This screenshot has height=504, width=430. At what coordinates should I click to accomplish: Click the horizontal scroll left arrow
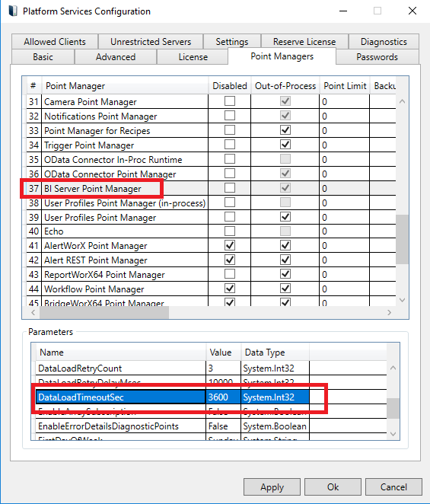[33, 312]
